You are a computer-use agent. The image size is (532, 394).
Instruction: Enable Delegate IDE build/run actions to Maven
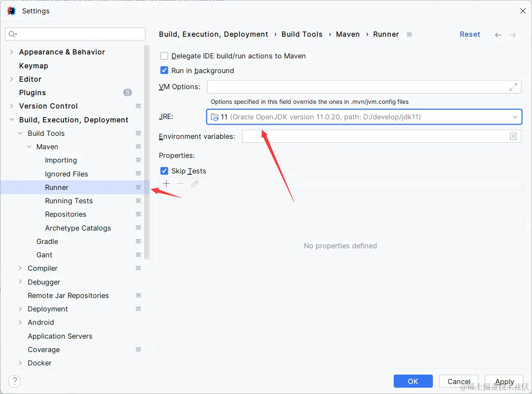pos(164,56)
